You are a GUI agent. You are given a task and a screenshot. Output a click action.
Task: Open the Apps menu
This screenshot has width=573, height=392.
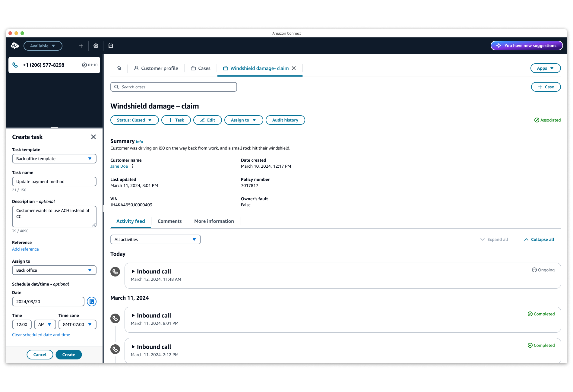tap(545, 68)
